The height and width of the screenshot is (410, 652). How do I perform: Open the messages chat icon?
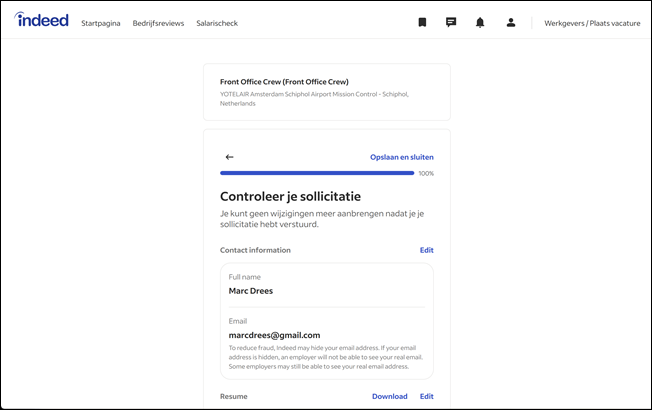tap(451, 22)
